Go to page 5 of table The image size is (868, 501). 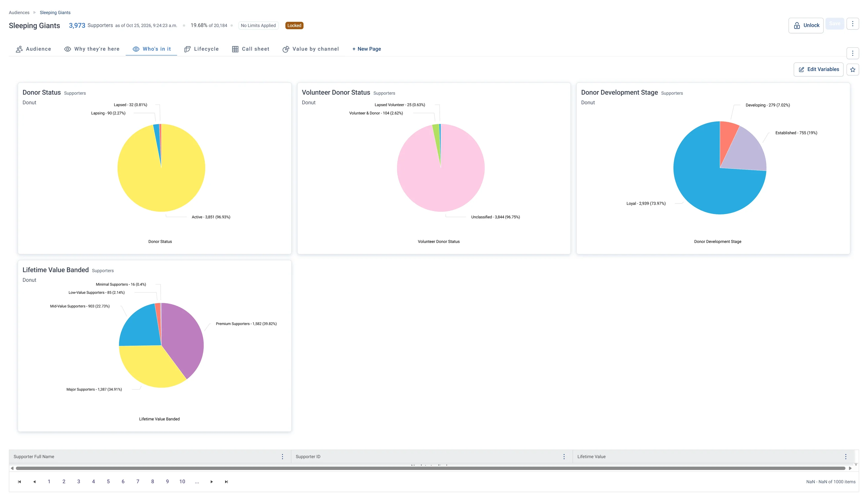point(108,482)
